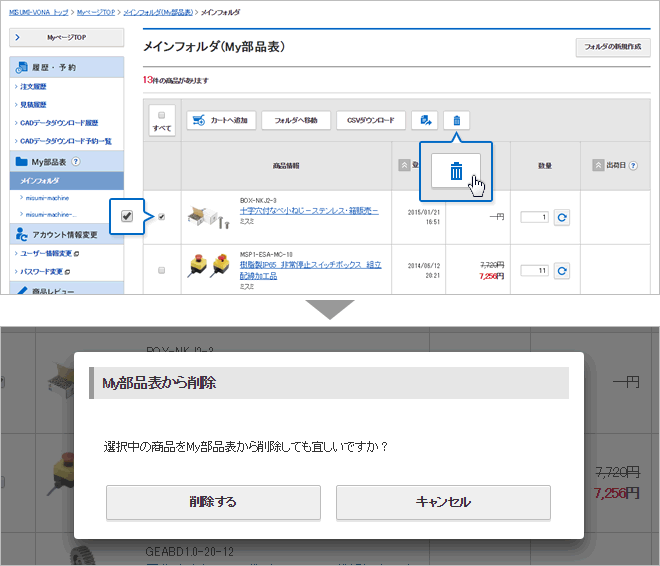
Task: Select メインフォルダ in the sidebar
Action: point(40,181)
